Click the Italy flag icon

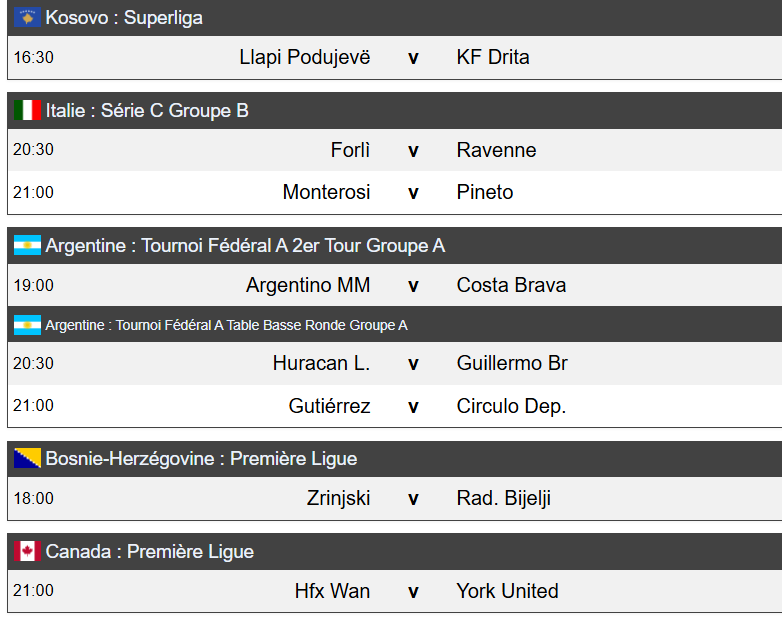27,111
